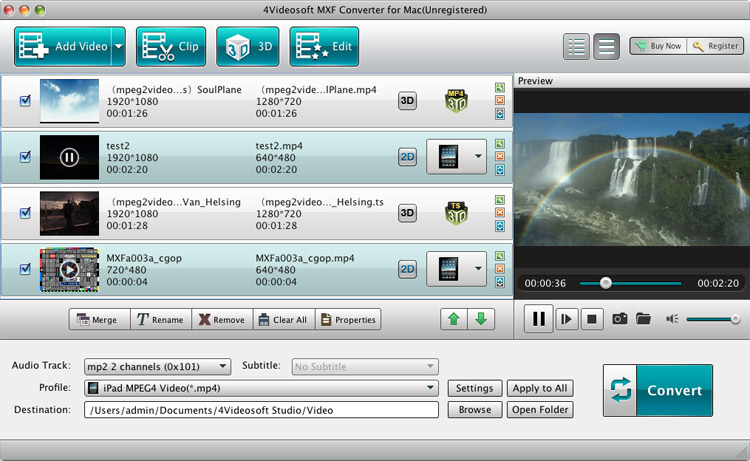Open the snapshot folder
The image size is (750, 461).
pyautogui.click(x=643, y=318)
